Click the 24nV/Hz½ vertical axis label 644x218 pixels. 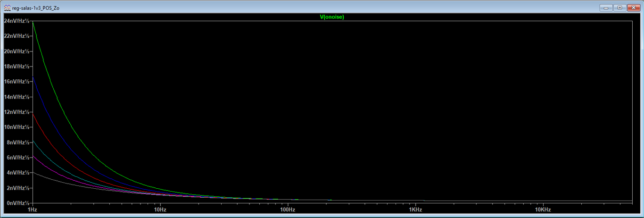(x=17, y=21)
